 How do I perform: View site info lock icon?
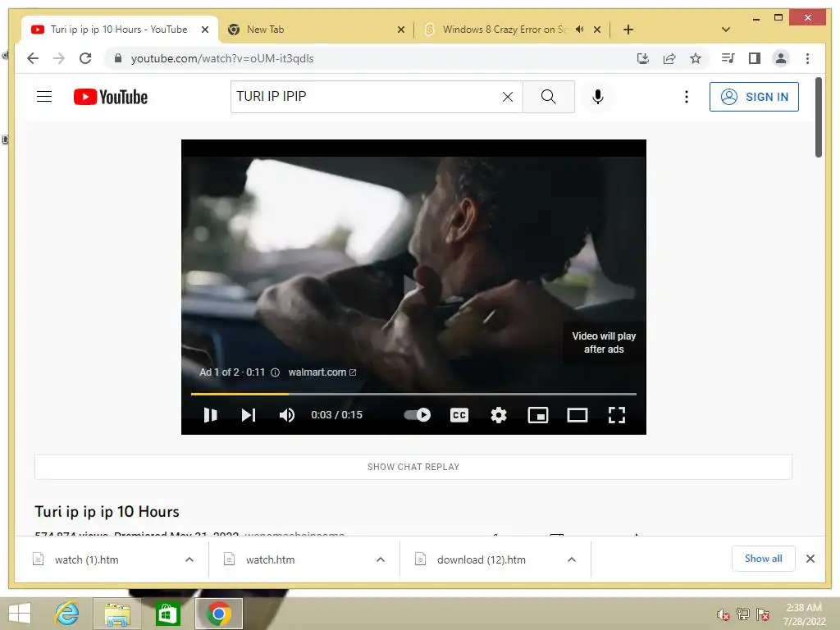[x=118, y=58]
